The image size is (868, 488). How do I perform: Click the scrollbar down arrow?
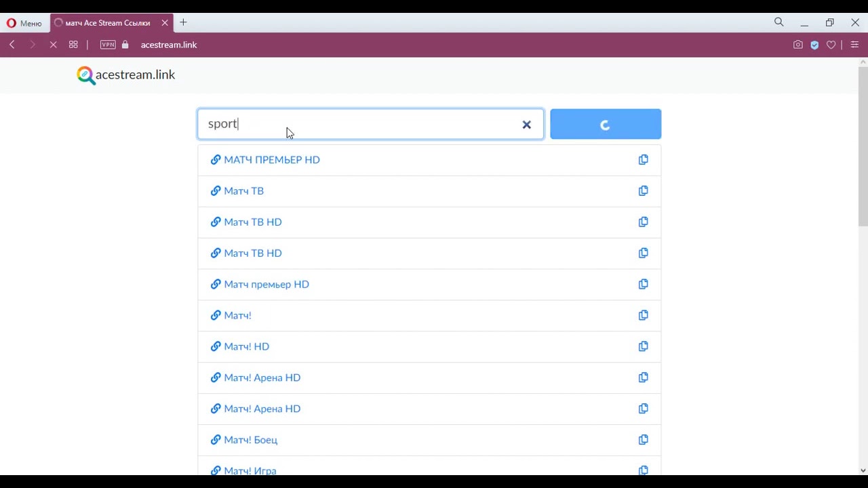click(x=863, y=470)
